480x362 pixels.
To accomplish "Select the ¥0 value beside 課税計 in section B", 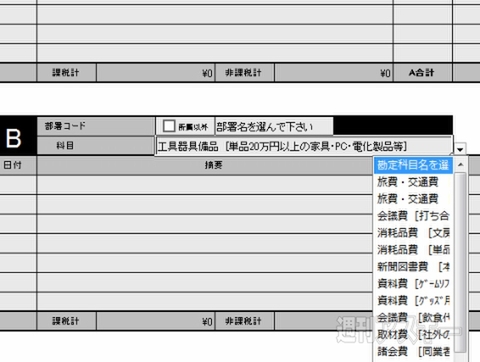I will (155, 321).
